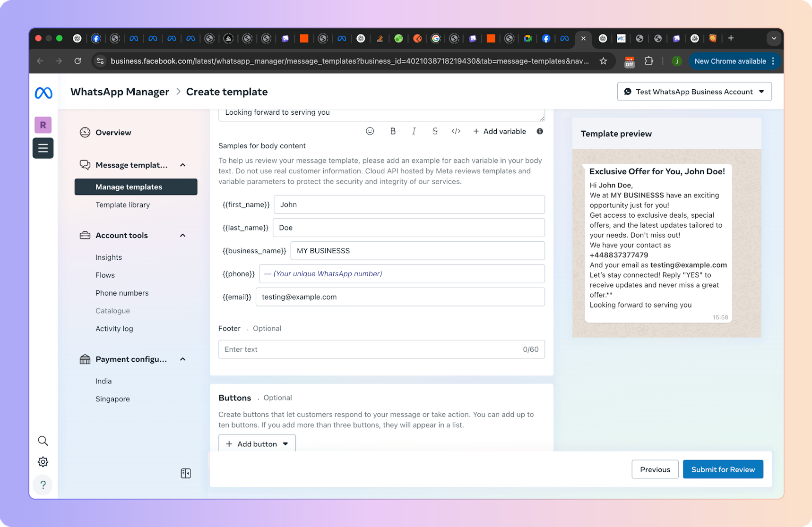Apply bold formatting to body text
Viewport: 812px width, 527px height.
click(x=393, y=131)
